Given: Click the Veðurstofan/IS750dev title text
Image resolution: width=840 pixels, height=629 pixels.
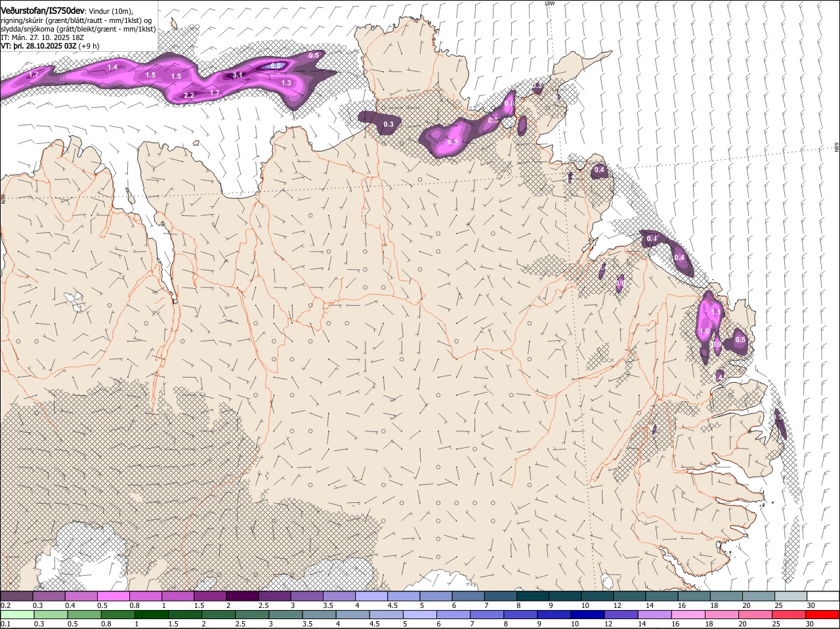Looking at the screenshot, I should coord(43,11).
